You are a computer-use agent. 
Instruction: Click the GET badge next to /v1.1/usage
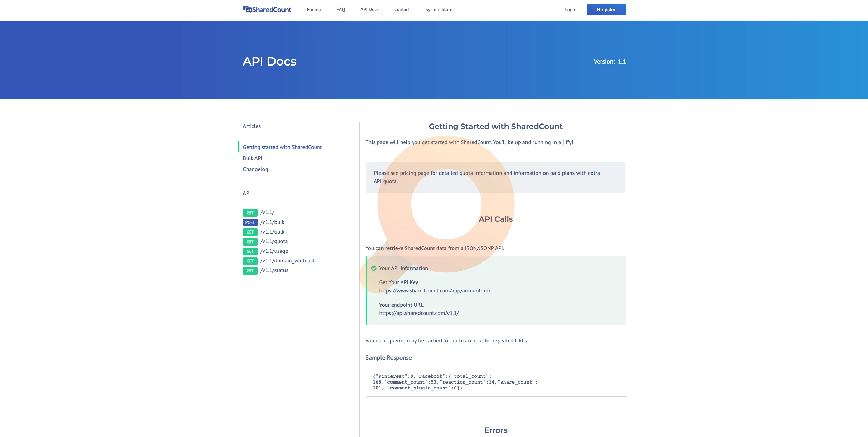coord(250,251)
